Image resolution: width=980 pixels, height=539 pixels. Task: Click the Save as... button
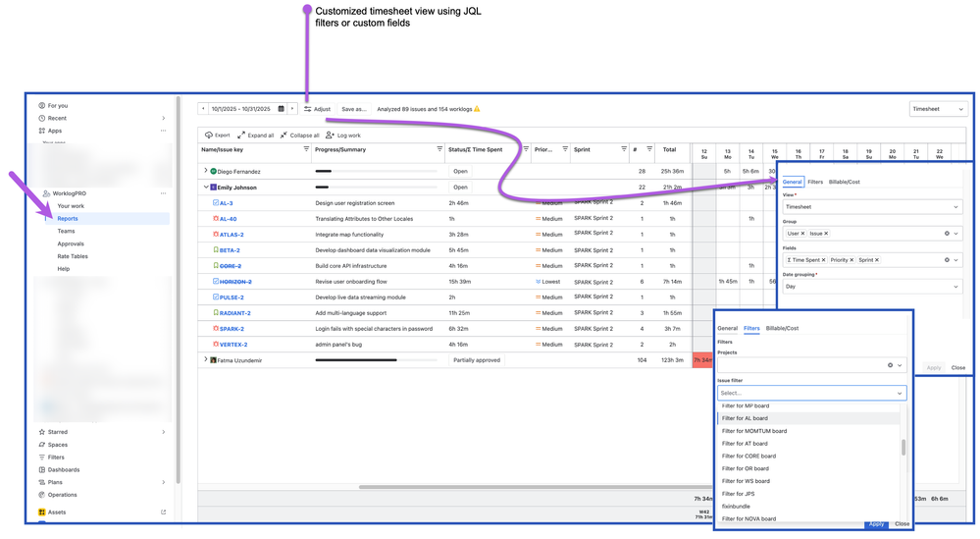(x=354, y=109)
